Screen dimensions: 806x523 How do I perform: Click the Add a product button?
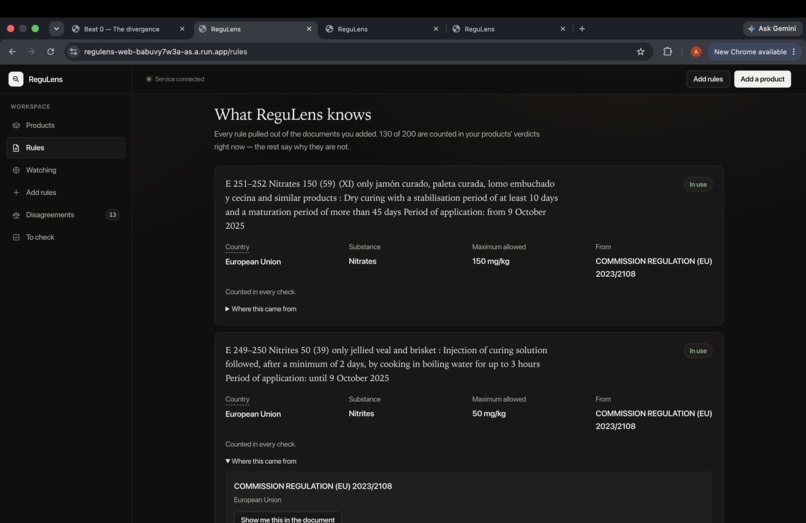[762, 79]
